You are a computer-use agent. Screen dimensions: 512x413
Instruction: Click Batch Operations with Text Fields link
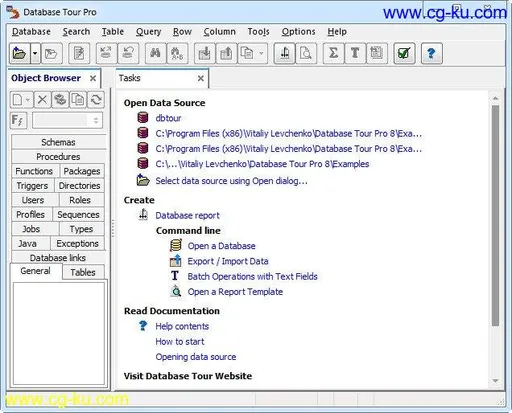[252, 277]
